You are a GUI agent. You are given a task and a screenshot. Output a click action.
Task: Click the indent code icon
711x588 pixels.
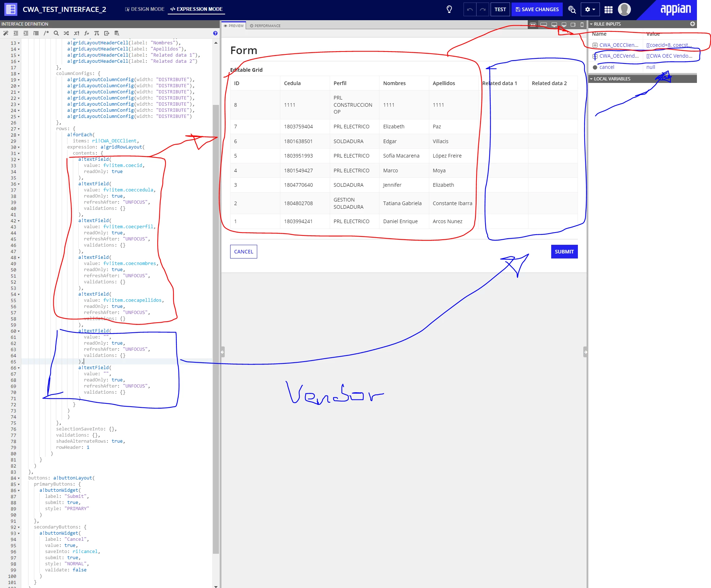(x=26, y=33)
